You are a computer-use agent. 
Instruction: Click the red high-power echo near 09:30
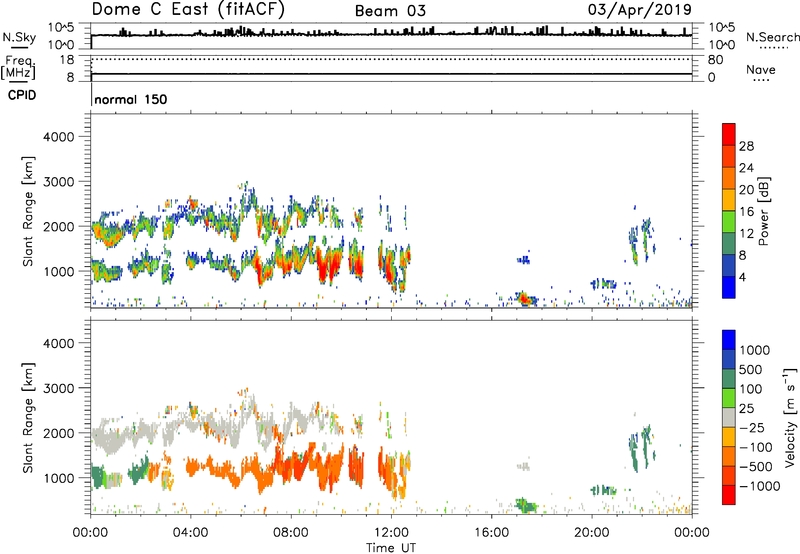[x=327, y=265]
